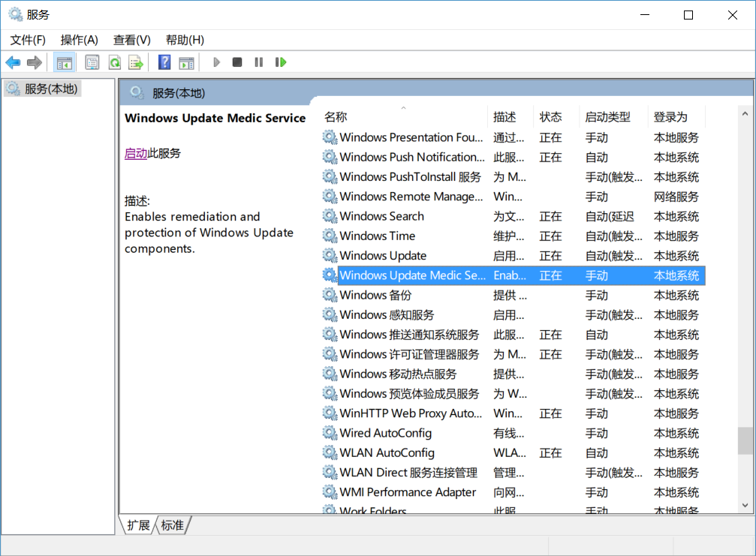Screen dimensions: 756x556
Task: Click the Back arrow toolbar icon
Action: click(13, 62)
